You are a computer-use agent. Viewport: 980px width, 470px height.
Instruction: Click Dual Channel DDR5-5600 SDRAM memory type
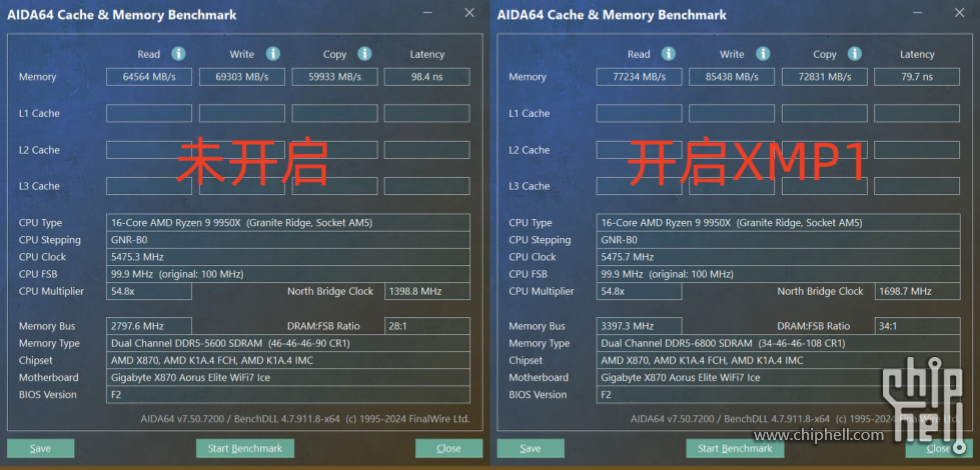288,343
